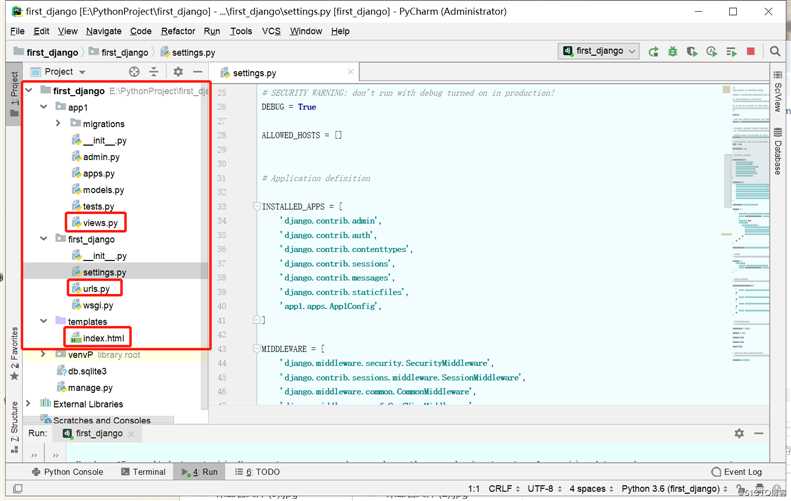Open Search Everywhere magnifier icon
The image size is (791, 501).
pyautogui.click(x=775, y=51)
